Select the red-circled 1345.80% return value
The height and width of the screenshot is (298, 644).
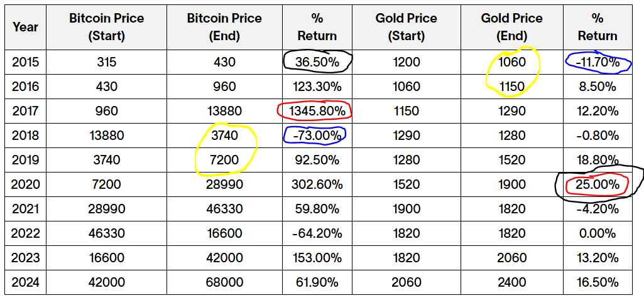tap(315, 111)
